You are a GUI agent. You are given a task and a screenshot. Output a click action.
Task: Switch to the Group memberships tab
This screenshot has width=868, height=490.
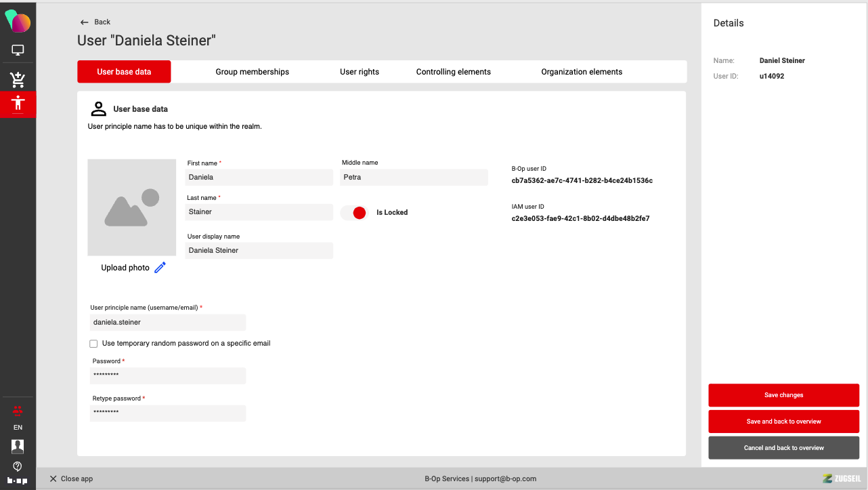click(252, 72)
